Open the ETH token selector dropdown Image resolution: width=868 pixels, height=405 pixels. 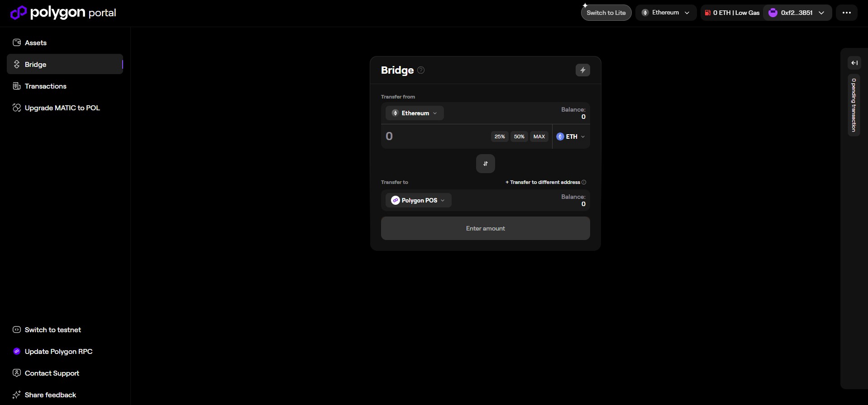[571, 137]
